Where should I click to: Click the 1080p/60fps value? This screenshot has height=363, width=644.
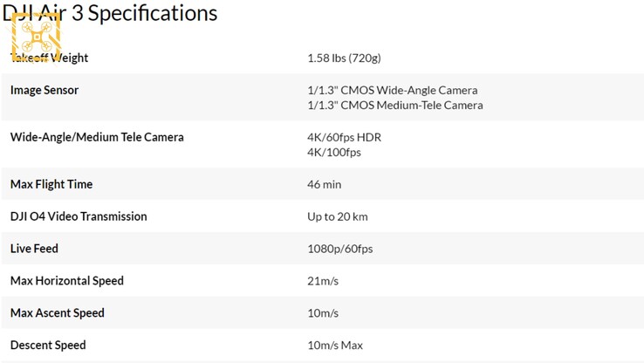[339, 250]
